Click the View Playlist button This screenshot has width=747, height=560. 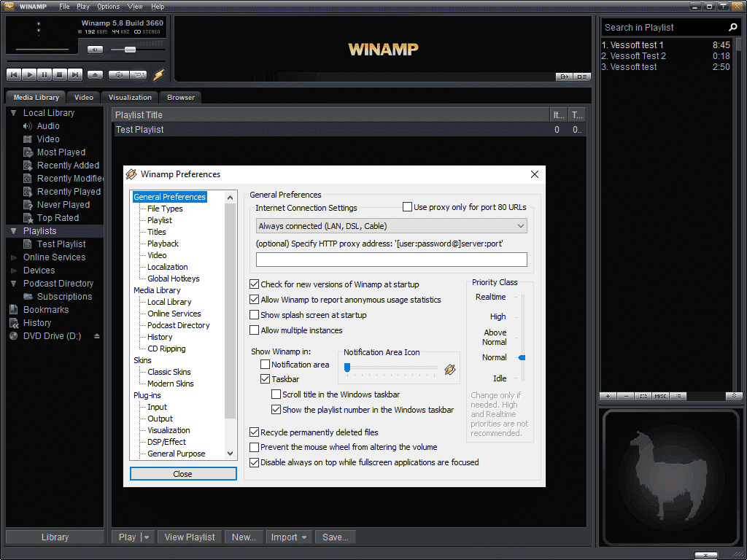click(190, 537)
